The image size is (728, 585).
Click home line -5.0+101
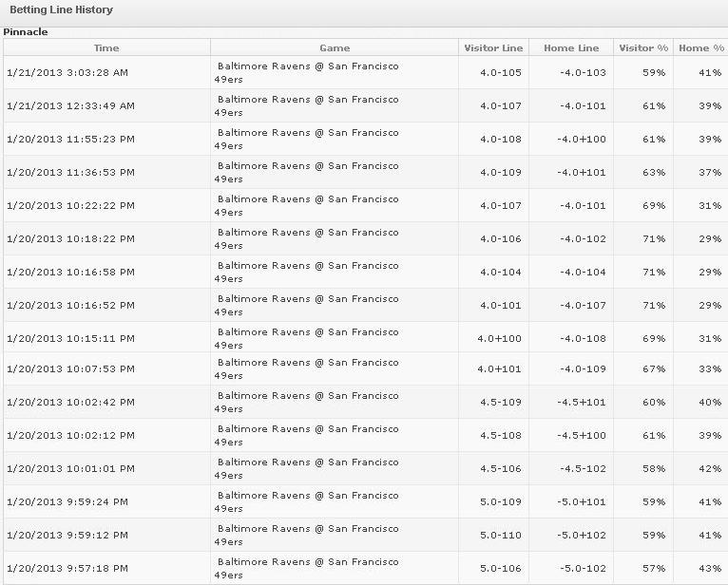(582, 502)
